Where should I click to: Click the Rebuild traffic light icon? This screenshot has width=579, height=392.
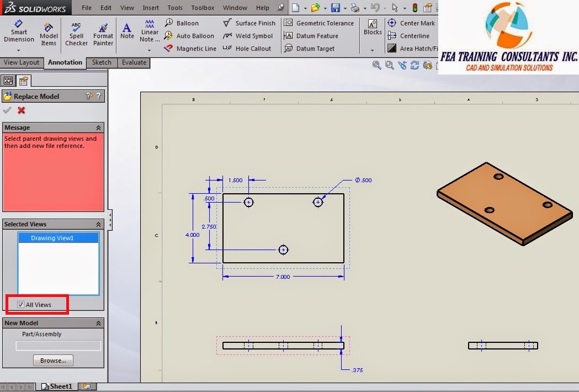(415, 8)
